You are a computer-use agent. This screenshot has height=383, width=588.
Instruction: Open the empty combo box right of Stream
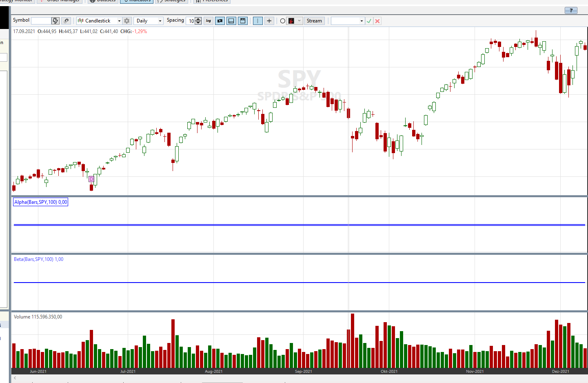(x=348, y=21)
